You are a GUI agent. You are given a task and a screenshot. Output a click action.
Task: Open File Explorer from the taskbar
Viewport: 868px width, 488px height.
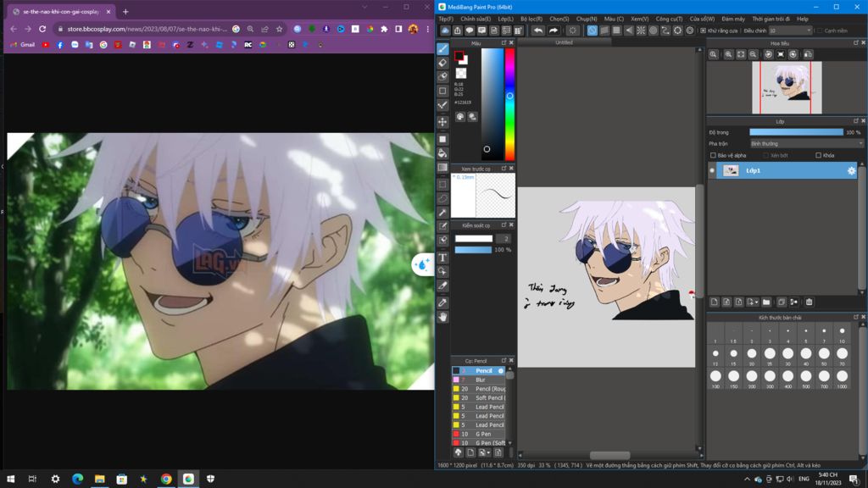pyautogui.click(x=100, y=479)
